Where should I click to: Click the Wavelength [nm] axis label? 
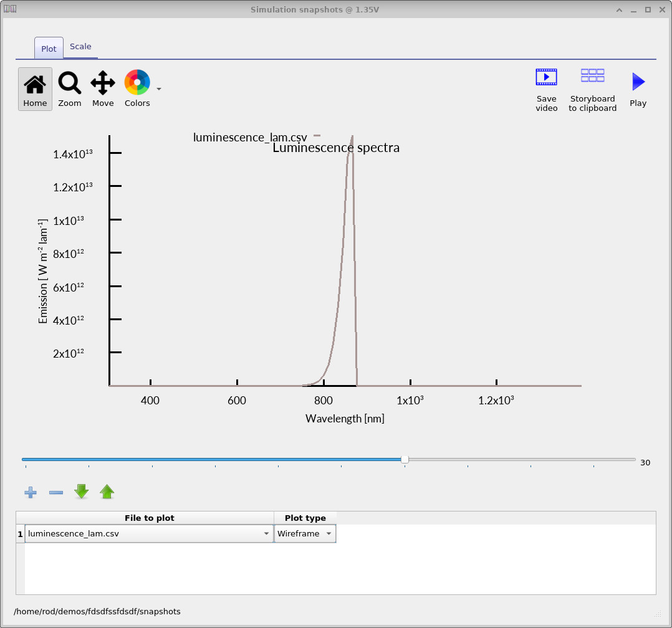pyautogui.click(x=345, y=419)
